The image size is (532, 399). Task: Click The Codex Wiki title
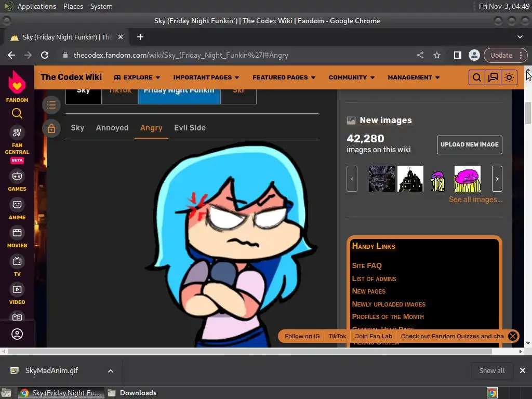coord(71,77)
